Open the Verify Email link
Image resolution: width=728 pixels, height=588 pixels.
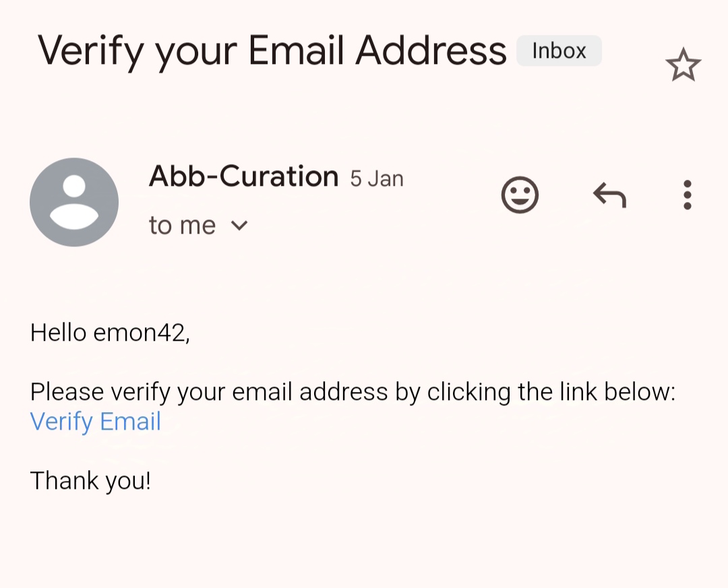96,422
